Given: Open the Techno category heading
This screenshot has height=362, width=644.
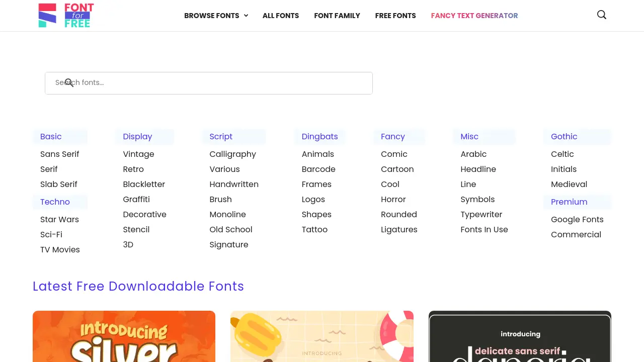Looking at the screenshot, I should click(x=55, y=202).
